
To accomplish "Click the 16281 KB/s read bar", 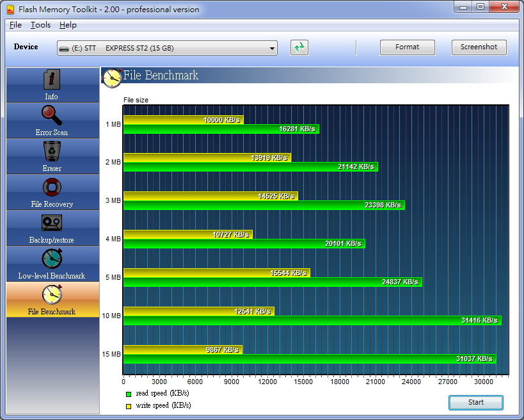I will click(x=221, y=129).
